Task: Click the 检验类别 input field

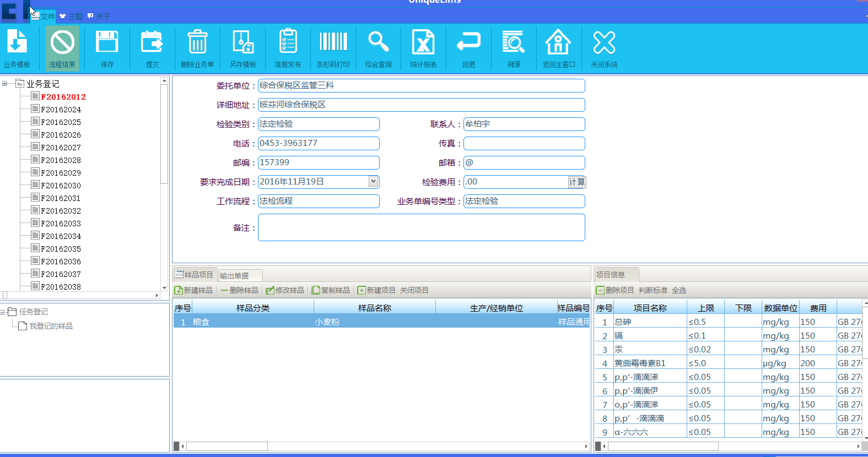Action: coord(319,124)
